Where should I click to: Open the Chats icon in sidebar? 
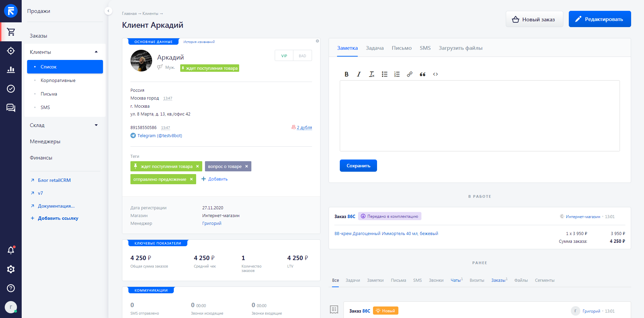[11, 108]
